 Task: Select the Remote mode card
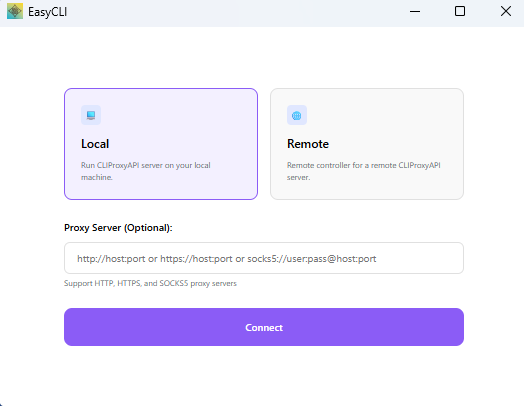coord(367,144)
